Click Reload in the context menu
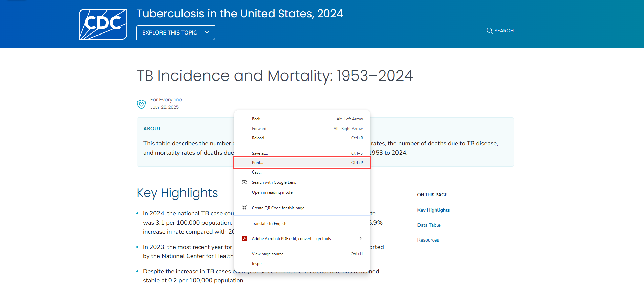Viewport: 644px width, 297px height. [258, 138]
